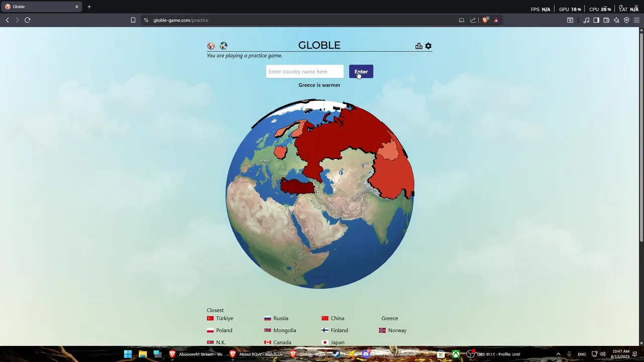Select the Globle tab
This screenshot has height=362, width=644.
point(40,7)
